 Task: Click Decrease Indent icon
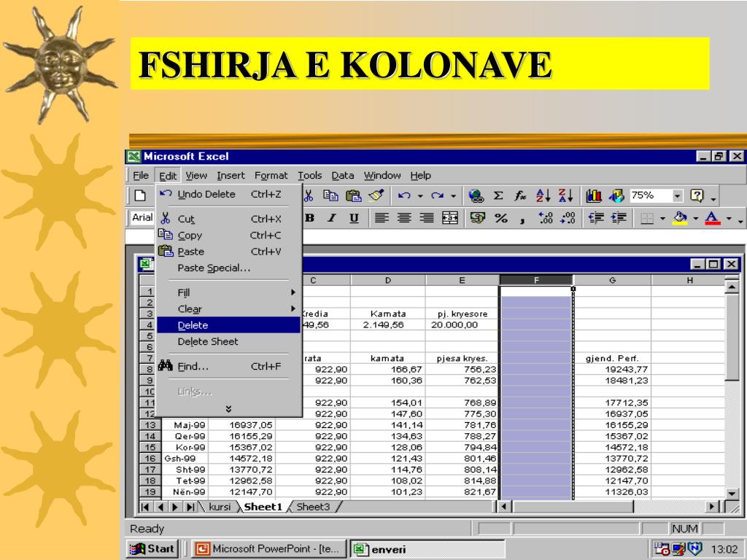(595, 218)
